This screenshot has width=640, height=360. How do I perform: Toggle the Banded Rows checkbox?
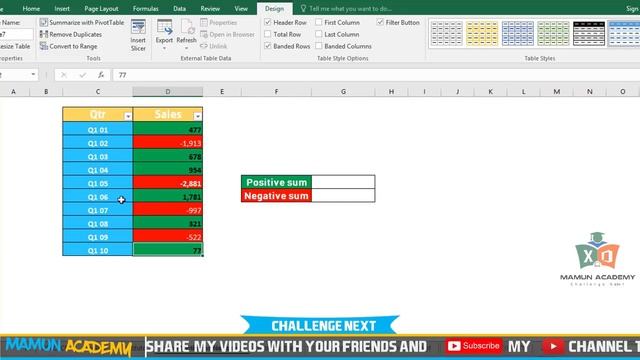pos(268,46)
